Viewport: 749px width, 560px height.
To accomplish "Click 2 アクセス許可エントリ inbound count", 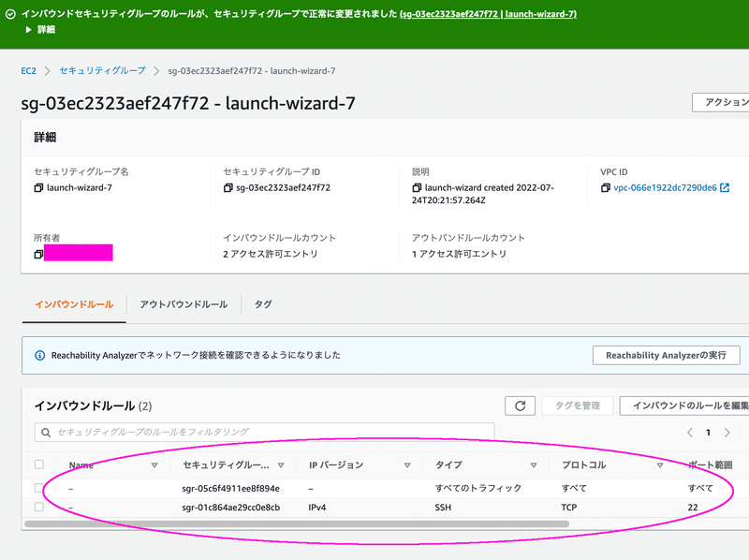I will 271,254.
